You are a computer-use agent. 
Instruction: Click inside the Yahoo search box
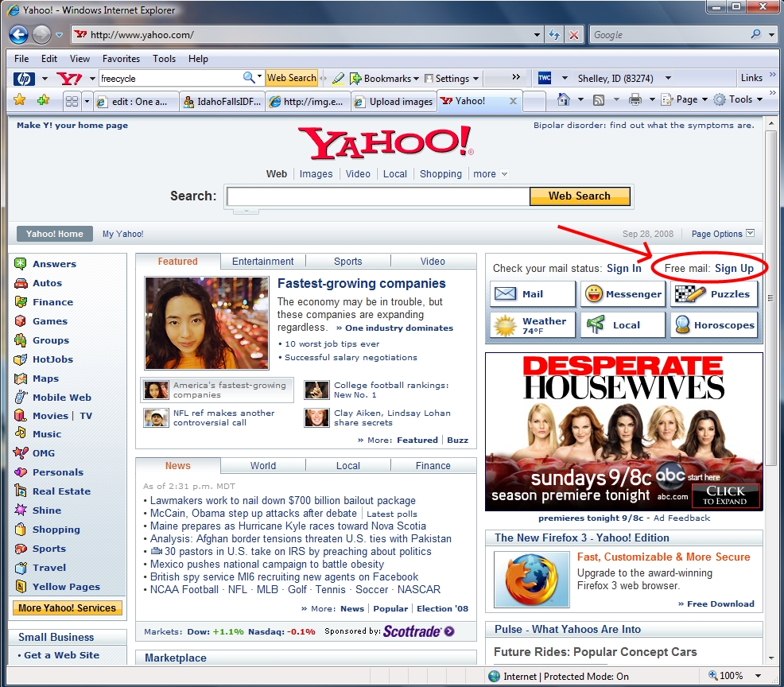click(x=374, y=196)
